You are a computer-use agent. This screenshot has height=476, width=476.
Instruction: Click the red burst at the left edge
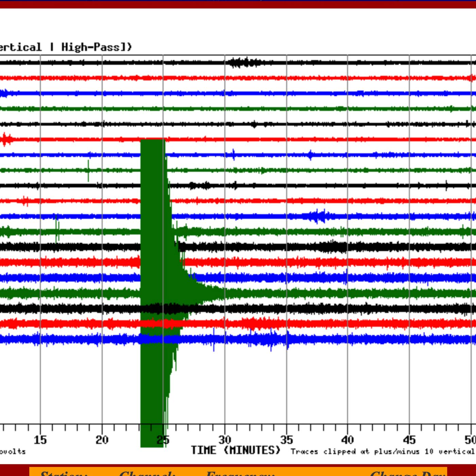coord(6,139)
